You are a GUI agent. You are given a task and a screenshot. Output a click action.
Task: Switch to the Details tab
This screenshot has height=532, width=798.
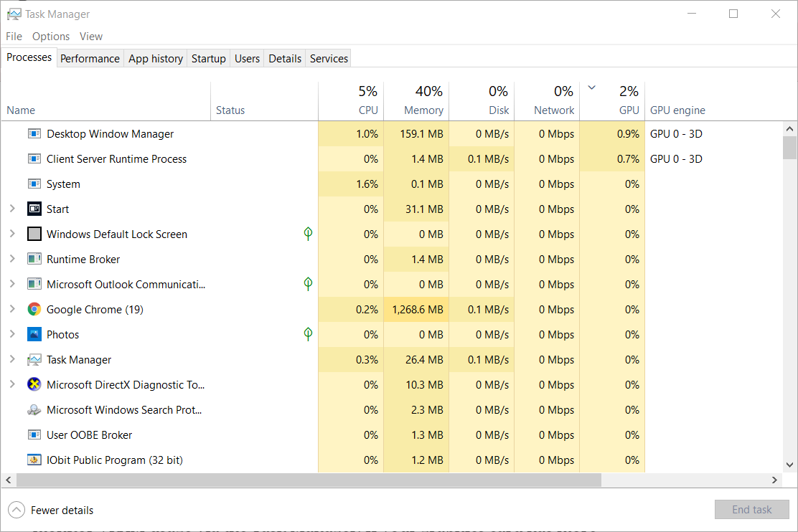[285, 59]
